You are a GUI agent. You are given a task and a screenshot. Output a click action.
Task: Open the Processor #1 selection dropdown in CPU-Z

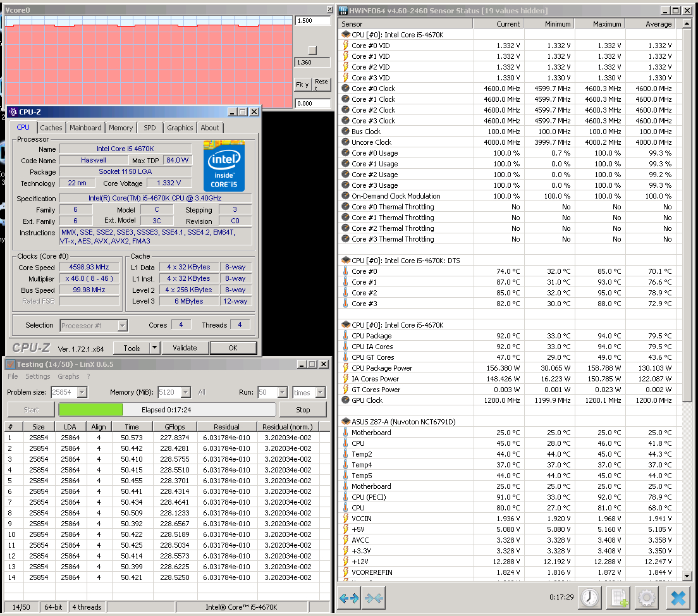[x=123, y=326]
